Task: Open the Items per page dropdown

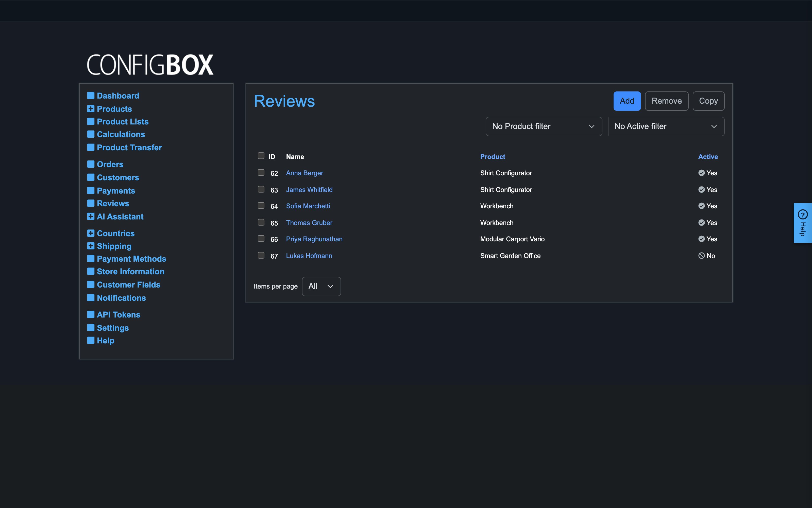Action: pos(321,286)
